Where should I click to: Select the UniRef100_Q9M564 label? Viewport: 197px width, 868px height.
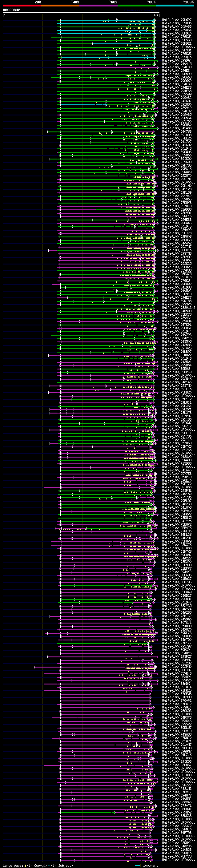point(177,118)
